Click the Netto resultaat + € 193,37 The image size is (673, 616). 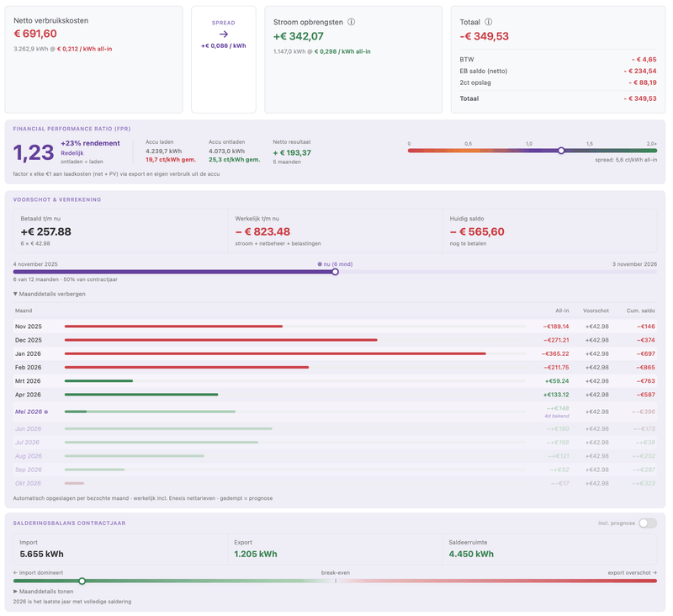point(292,153)
